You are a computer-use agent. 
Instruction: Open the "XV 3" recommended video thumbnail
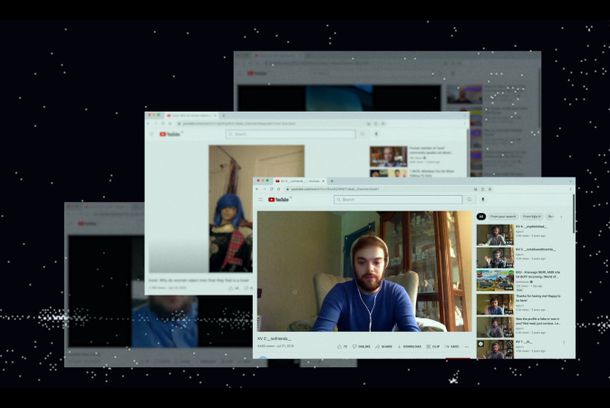click(x=495, y=257)
